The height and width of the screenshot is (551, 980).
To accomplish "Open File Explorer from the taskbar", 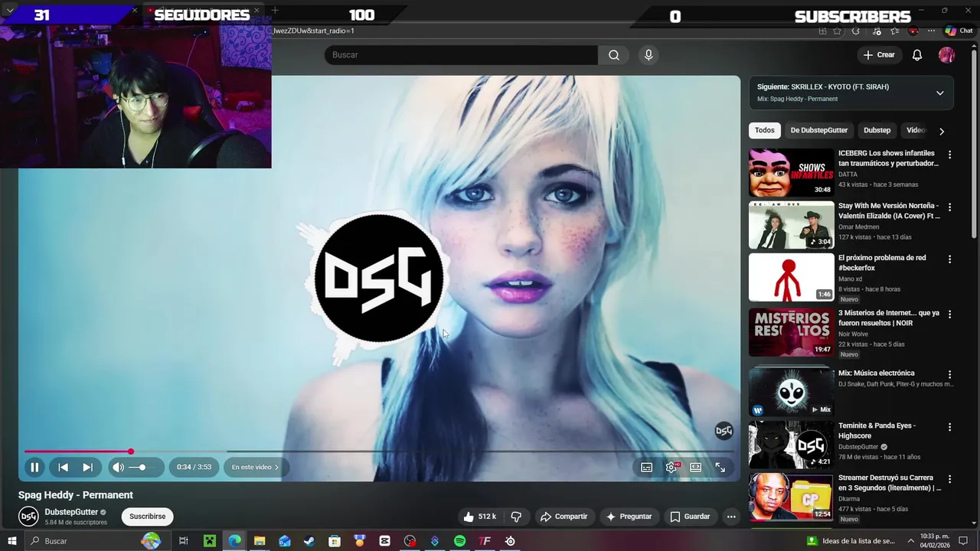I will click(260, 541).
